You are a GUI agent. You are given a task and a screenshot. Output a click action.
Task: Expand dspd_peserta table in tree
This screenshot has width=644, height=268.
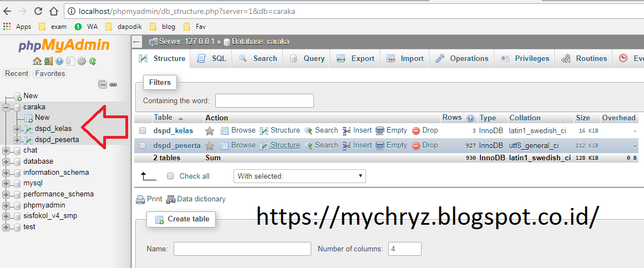pyautogui.click(x=17, y=140)
